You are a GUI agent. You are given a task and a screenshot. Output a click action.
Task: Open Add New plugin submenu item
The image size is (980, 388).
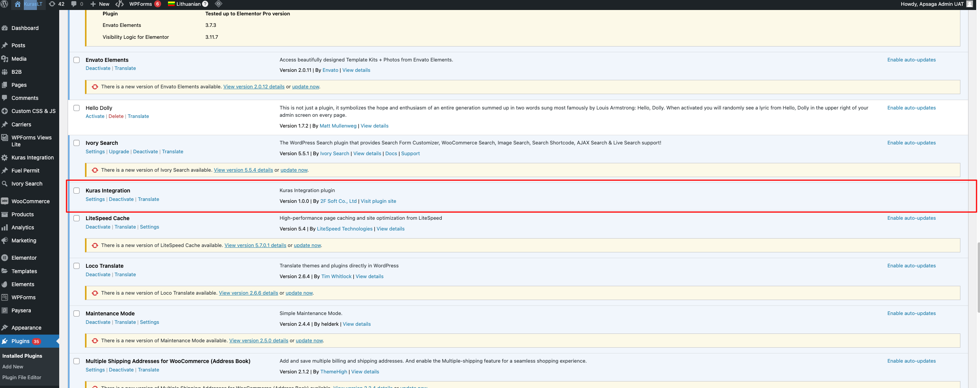tap(13, 366)
